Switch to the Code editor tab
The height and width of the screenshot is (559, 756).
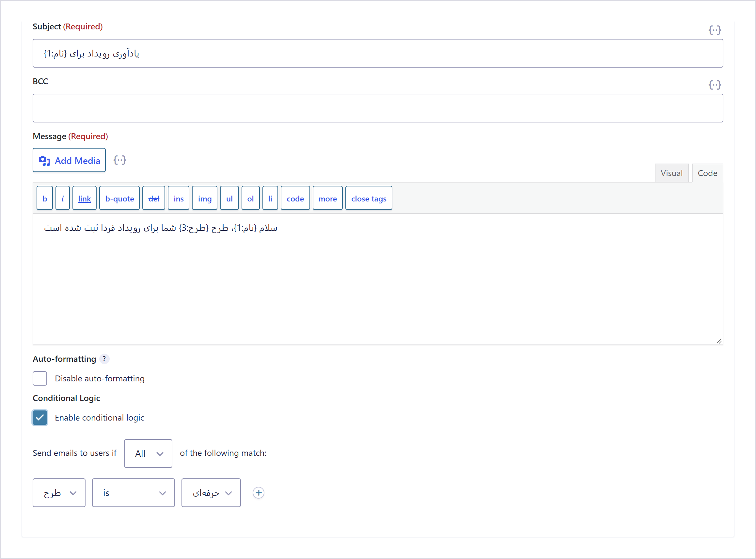pyautogui.click(x=707, y=173)
